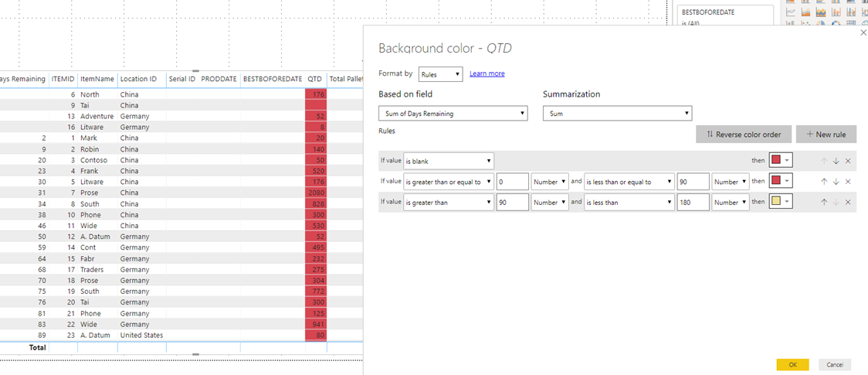Edit the maximum value field containing 180
868x375 pixels.
(x=693, y=203)
